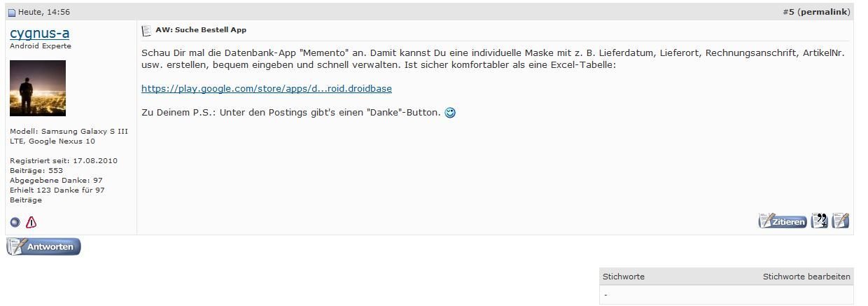
Task: Click the Antworten reply button
Action: point(43,246)
